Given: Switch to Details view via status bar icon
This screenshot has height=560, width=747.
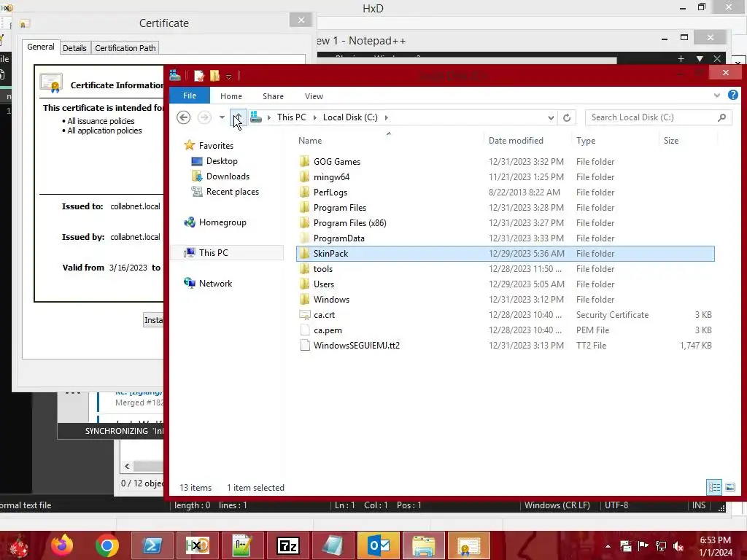Looking at the screenshot, I should (714, 487).
